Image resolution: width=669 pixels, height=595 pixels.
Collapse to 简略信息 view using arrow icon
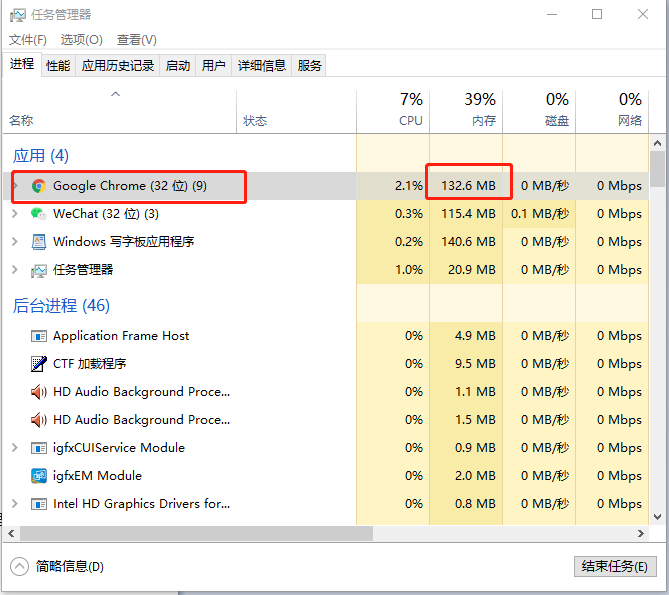[x=19, y=567]
